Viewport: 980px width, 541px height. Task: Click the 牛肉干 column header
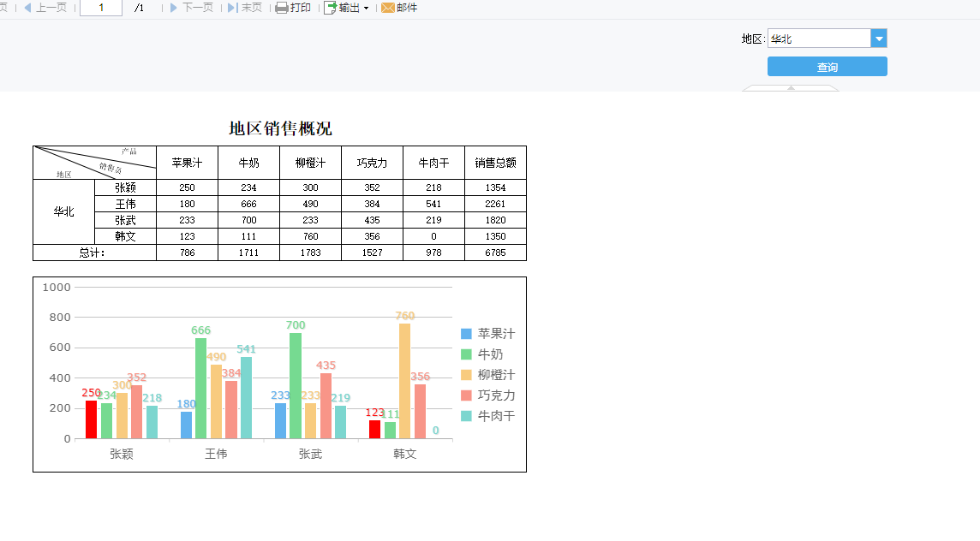[433, 163]
